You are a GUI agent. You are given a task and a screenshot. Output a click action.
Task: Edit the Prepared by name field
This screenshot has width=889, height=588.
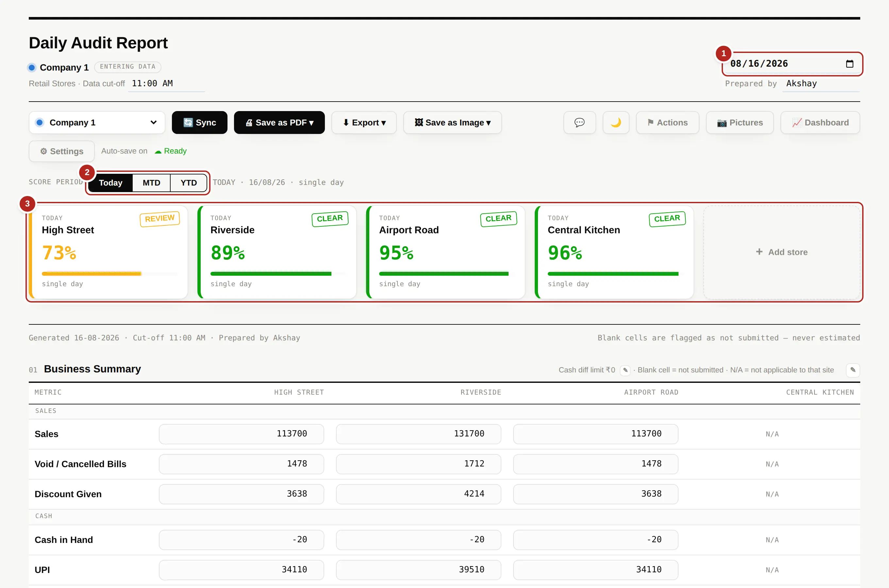click(821, 84)
